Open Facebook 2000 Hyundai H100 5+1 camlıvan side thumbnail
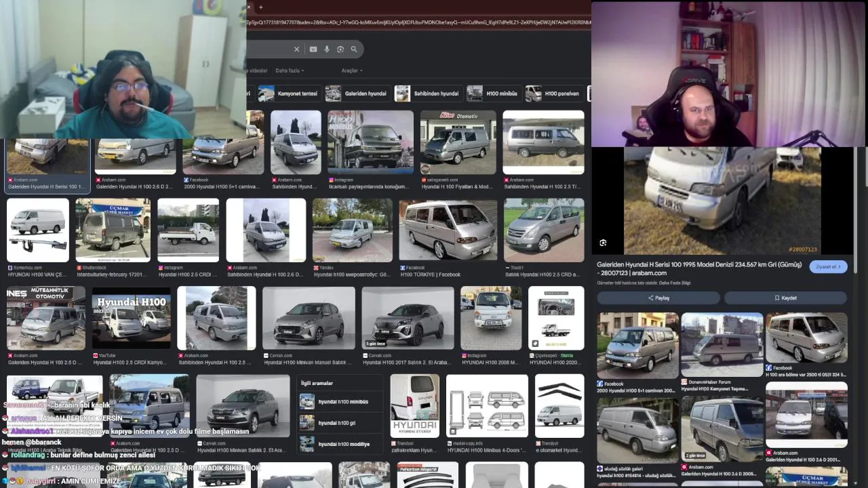Viewport: 868px width, 488px height. (x=637, y=345)
